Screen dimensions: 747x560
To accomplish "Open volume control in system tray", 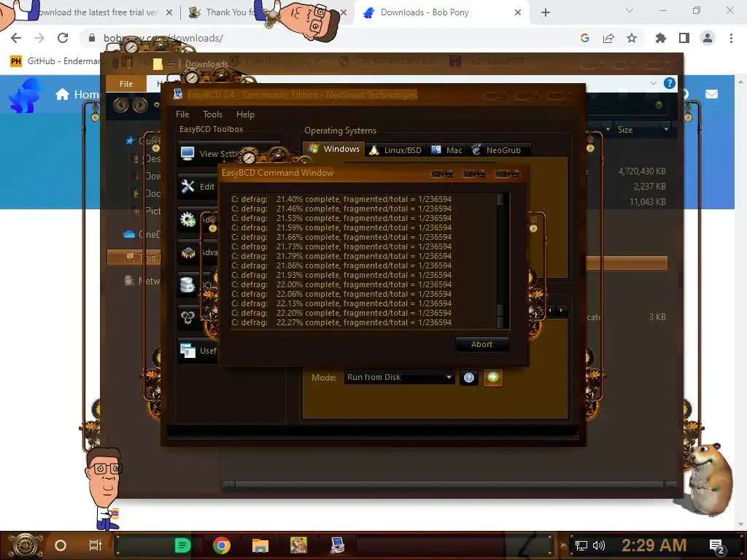I will [599, 545].
